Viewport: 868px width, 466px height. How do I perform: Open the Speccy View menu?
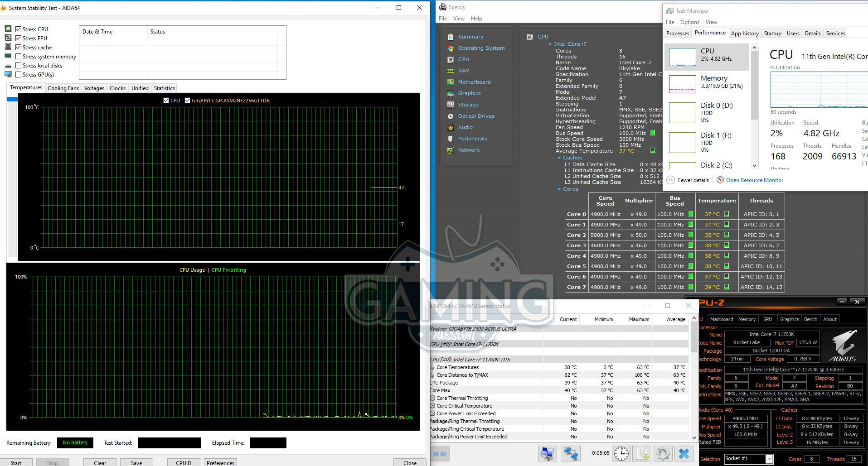[x=459, y=19]
